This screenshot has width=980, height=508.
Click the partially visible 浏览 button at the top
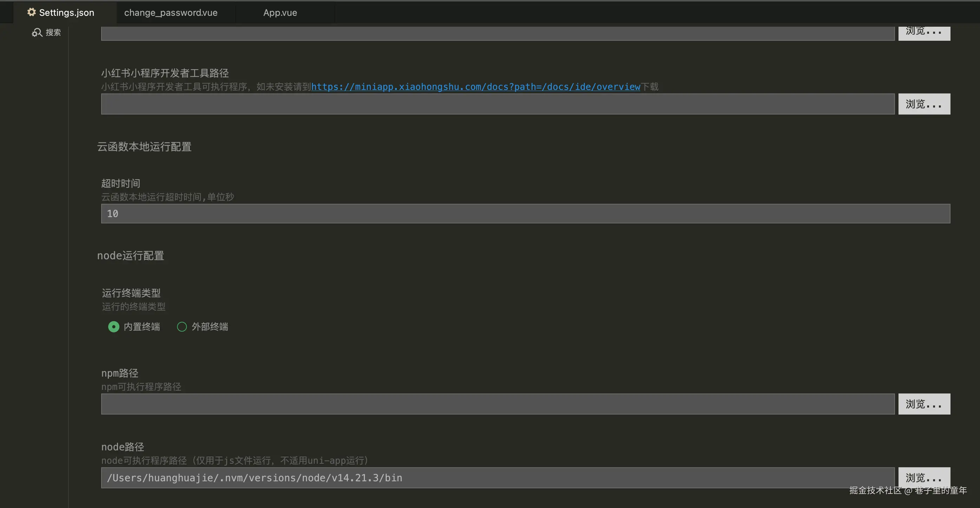pyautogui.click(x=924, y=33)
